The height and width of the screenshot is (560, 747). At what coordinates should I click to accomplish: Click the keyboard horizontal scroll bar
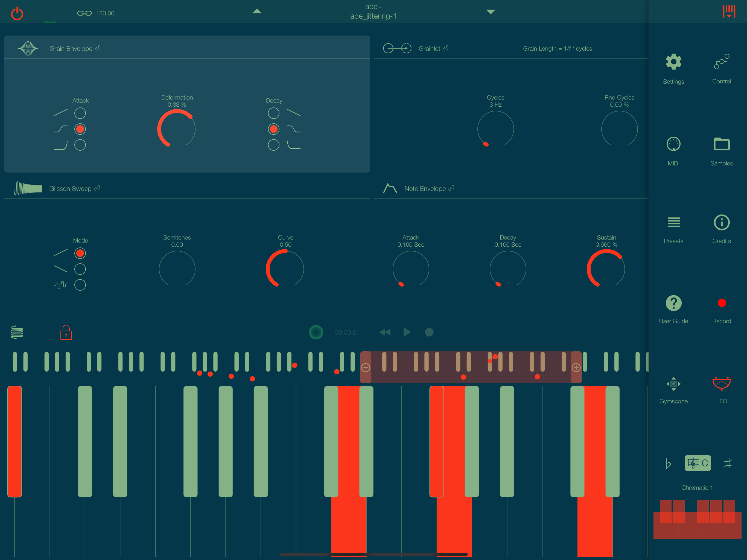(373, 554)
